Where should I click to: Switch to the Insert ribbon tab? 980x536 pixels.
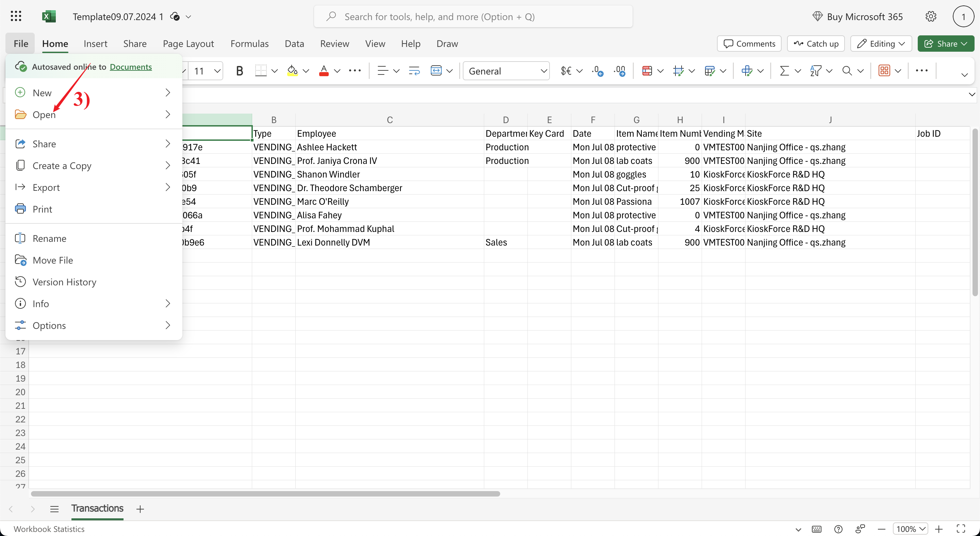click(x=96, y=43)
